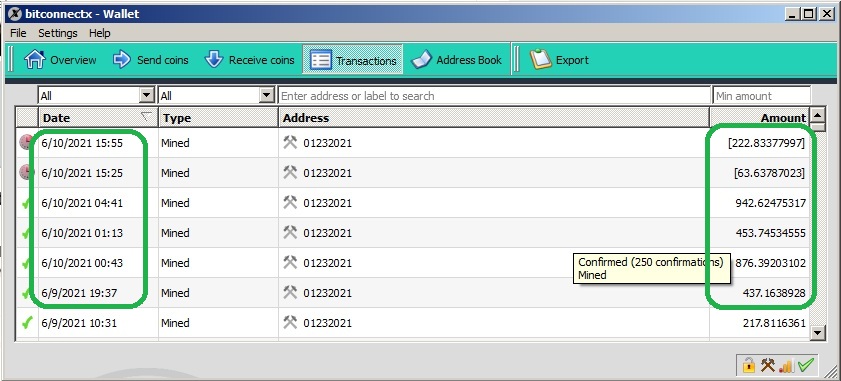Maximize the bitconnectx Wallet window

(x=808, y=14)
